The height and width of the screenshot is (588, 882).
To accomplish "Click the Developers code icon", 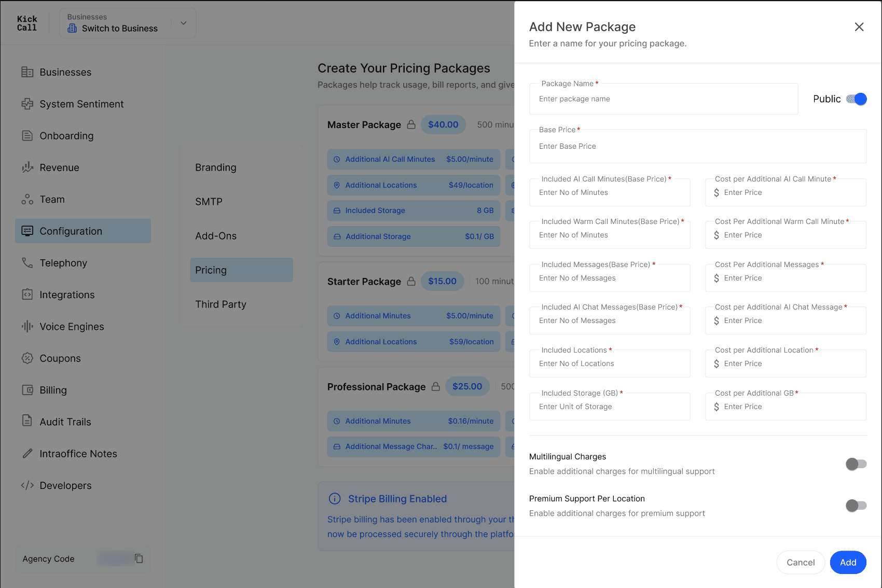I will pos(27,485).
